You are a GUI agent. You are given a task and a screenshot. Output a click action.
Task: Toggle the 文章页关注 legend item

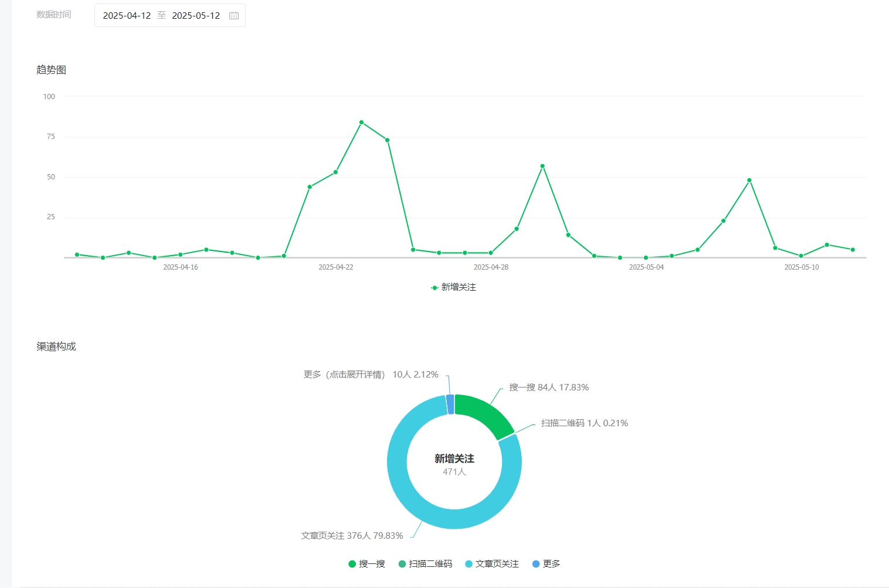[x=492, y=564]
